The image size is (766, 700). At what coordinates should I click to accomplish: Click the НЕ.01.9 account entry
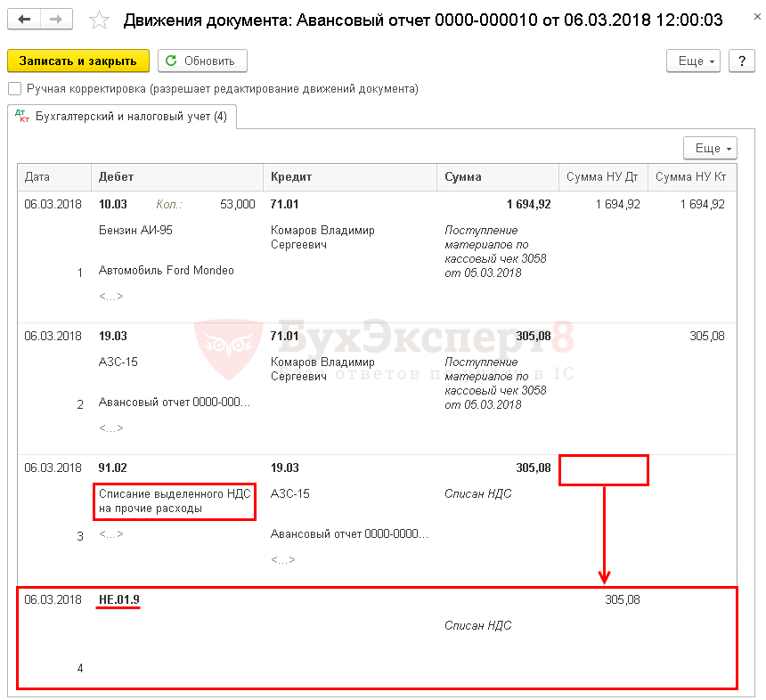pos(118,599)
